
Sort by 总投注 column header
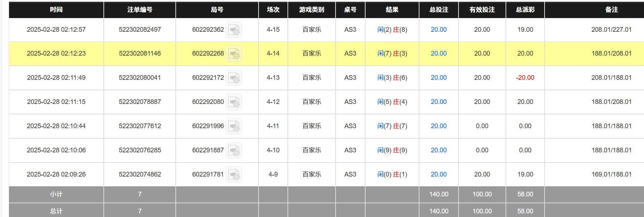coord(439,10)
